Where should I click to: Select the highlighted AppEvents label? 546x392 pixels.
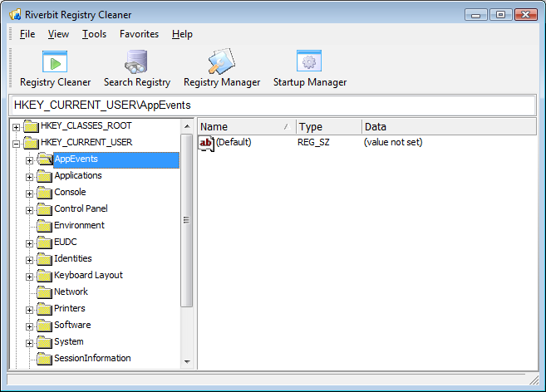pos(116,159)
